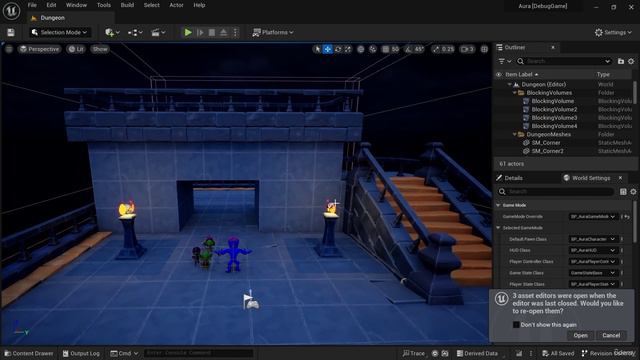Screen dimensions: 640x360
Task: Click the Derived Data status button
Action: (x=477, y=353)
